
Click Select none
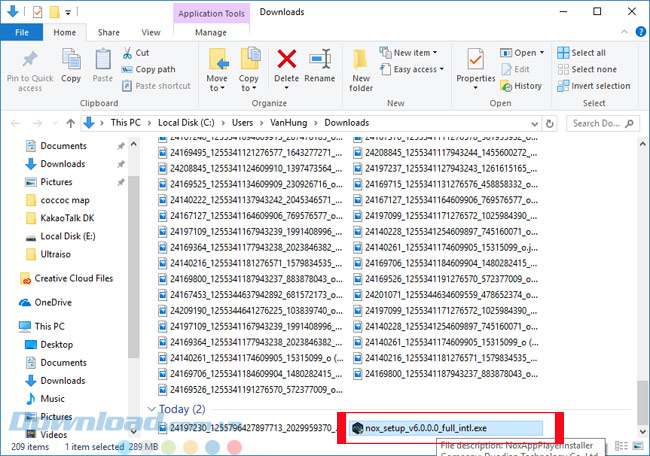587,69
